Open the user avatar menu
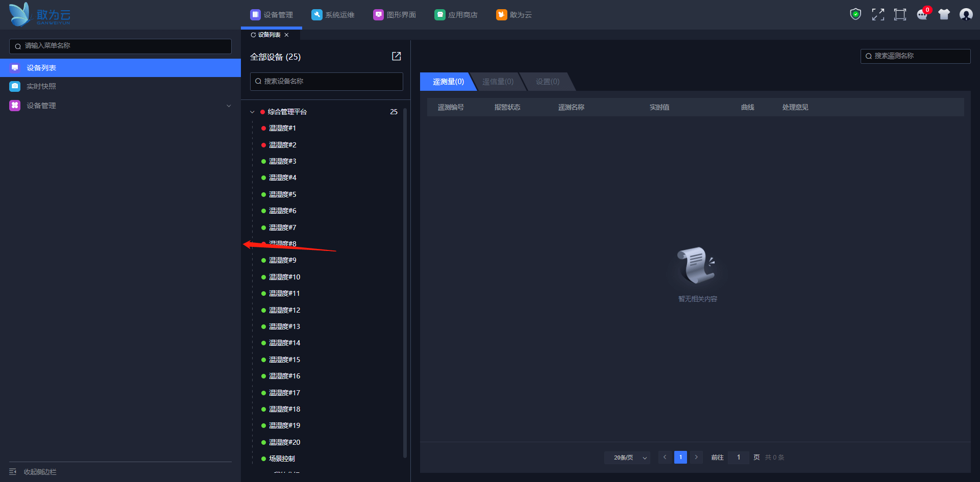The height and width of the screenshot is (482, 980). [x=966, y=14]
